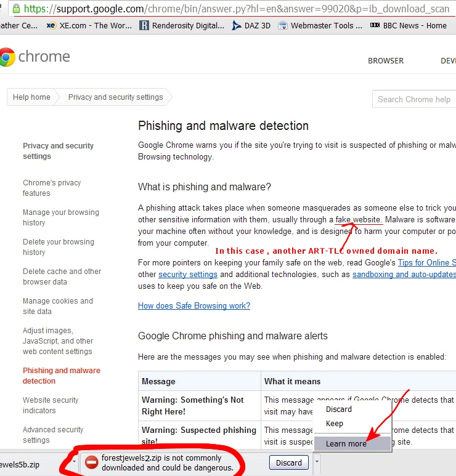The width and height of the screenshot is (456, 476).
Task: Click the forestjewels2.zip warning message
Action: pyautogui.click(x=168, y=462)
